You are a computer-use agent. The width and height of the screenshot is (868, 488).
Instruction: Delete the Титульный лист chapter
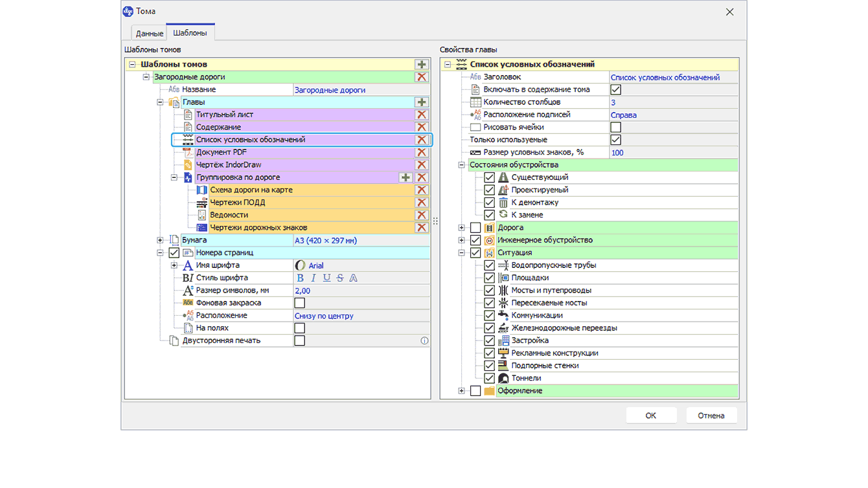point(422,115)
